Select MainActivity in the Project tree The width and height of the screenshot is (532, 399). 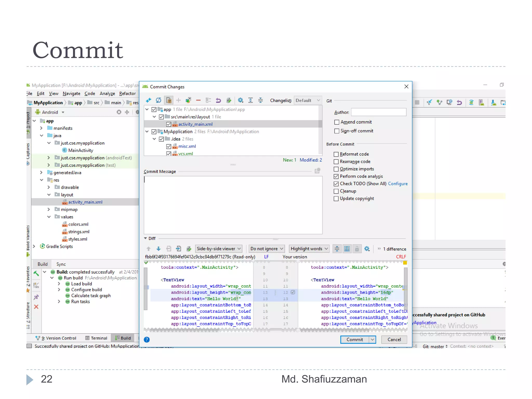click(x=81, y=150)
